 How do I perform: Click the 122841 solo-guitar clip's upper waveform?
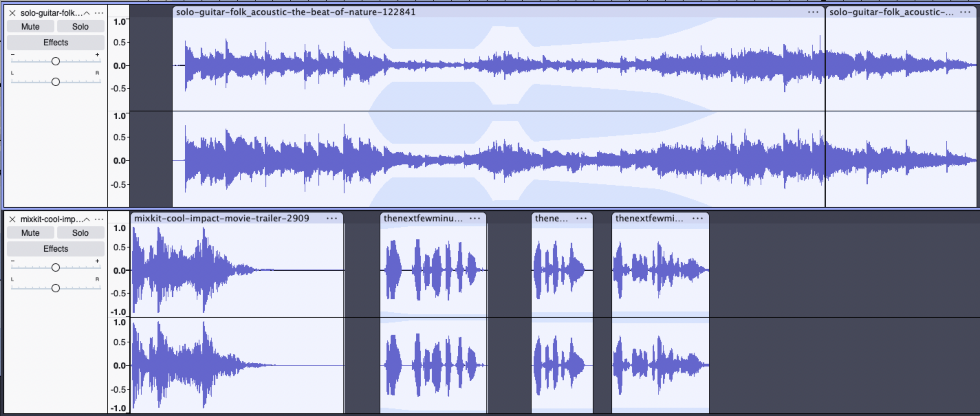coord(498,65)
